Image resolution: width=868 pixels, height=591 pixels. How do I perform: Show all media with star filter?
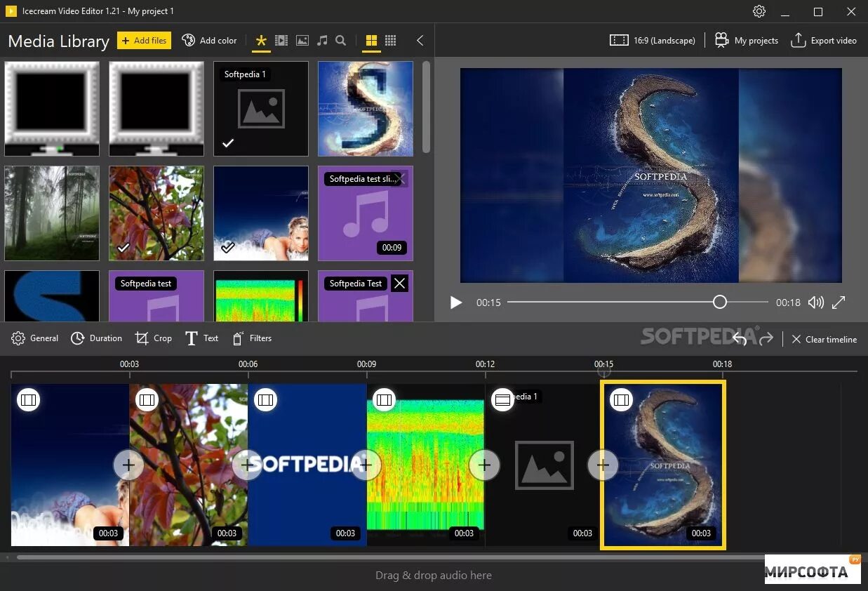coord(261,41)
